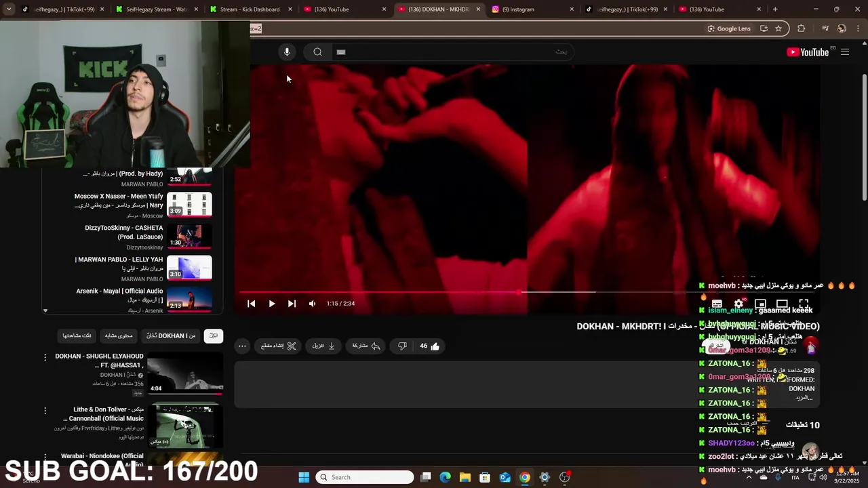
Task: Close the DOKHAN - MKHDRT browser tab
Action: [478, 9]
